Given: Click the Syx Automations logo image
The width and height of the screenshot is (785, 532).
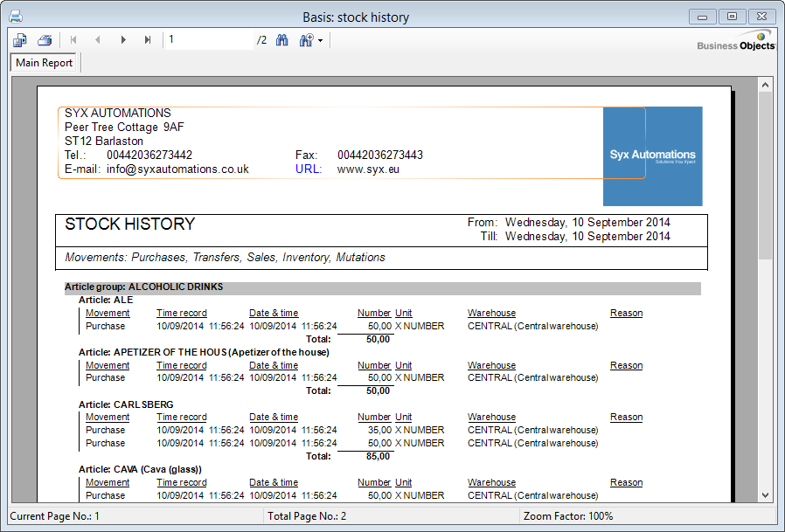Looking at the screenshot, I should [x=652, y=155].
